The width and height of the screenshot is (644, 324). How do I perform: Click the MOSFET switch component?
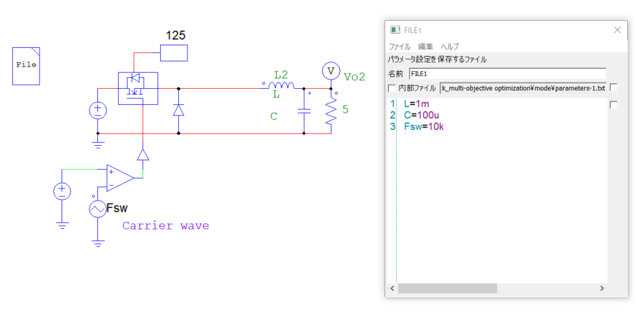pyautogui.click(x=137, y=88)
